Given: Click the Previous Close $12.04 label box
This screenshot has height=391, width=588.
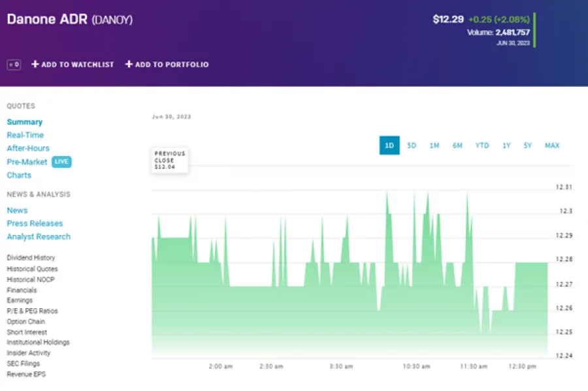Looking at the screenshot, I should pyautogui.click(x=170, y=161).
